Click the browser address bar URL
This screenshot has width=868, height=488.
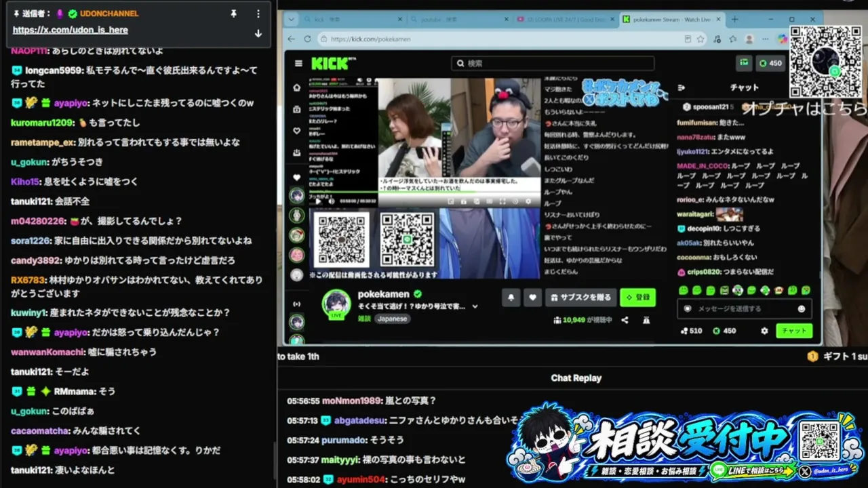tap(370, 39)
